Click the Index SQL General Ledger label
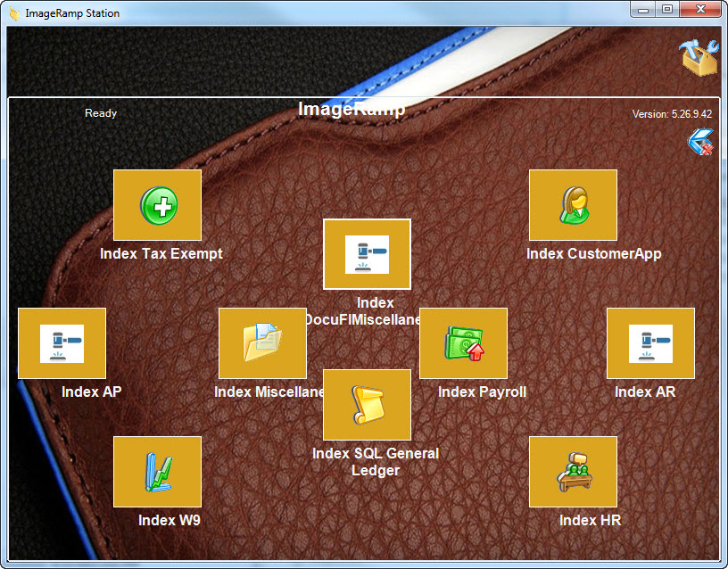This screenshot has width=728, height=569. coord(375,462)
